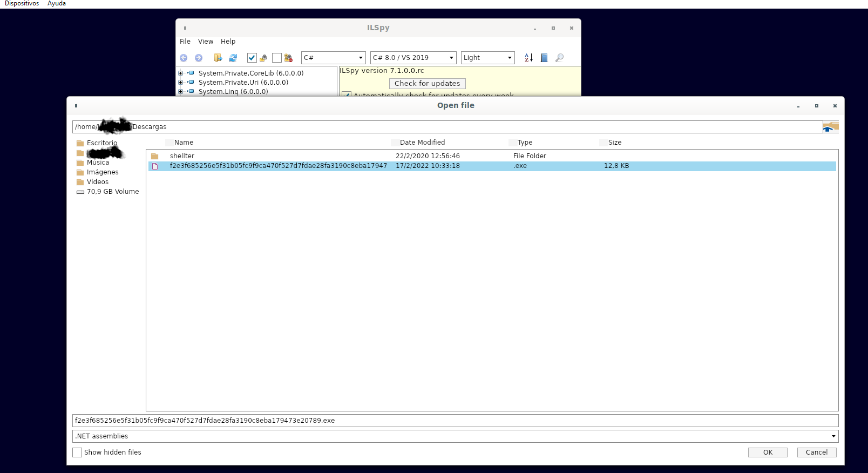Click the Forward navigation arrow in ILSpy toolbar
The image size is (868, 473).
[x=199, y=58]
